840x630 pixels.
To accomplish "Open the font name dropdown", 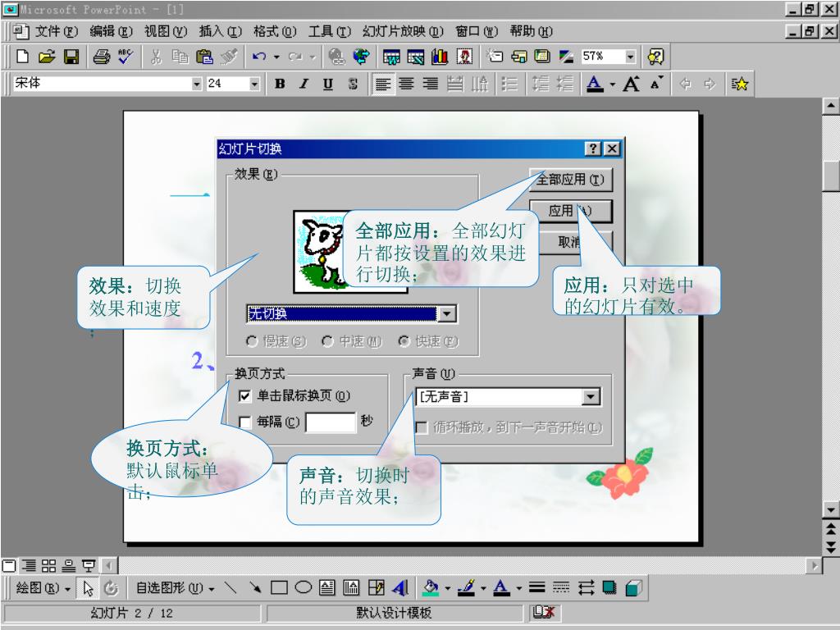I will (197, 84).
